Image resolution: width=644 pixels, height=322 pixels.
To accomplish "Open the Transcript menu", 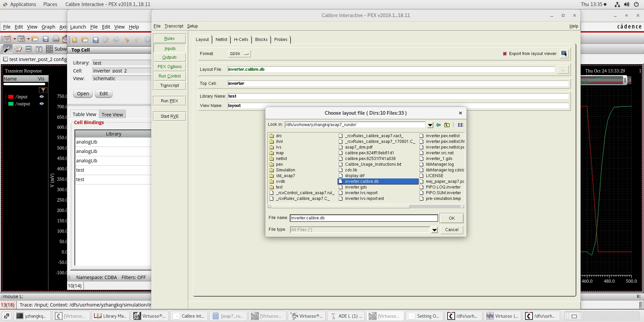I will pos(174,26).
